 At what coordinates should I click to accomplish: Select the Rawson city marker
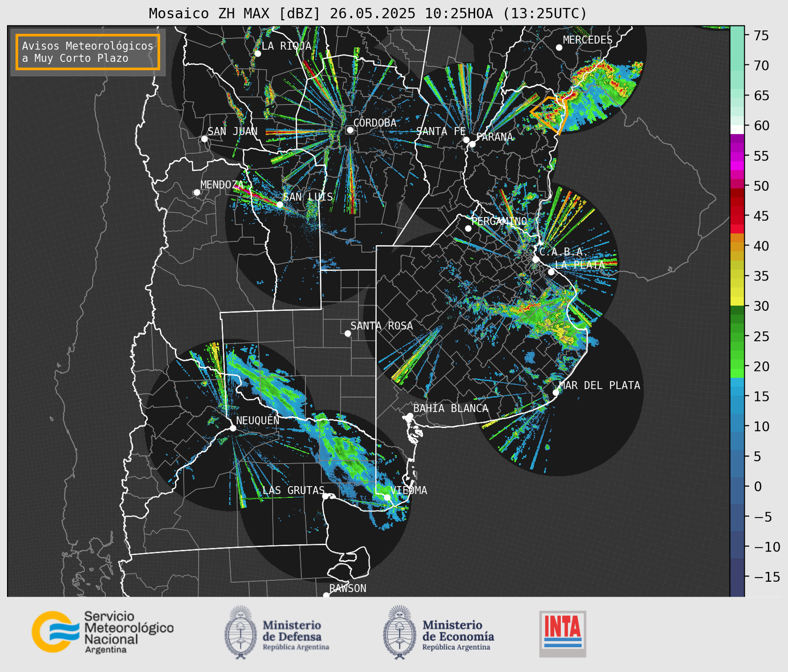click(326, 595)
